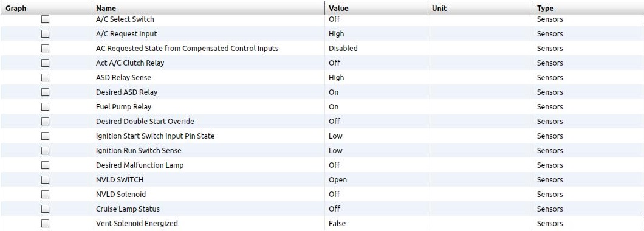
Task: Toggle graph checkbox for ASD Relay Sense
Action: [45, 77]
